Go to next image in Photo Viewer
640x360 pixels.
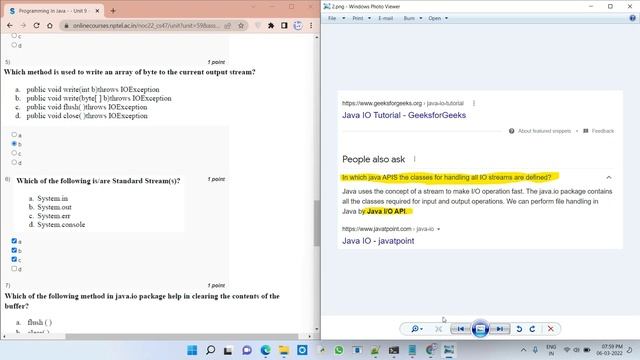pyautogui.click(x=500, y=329)
